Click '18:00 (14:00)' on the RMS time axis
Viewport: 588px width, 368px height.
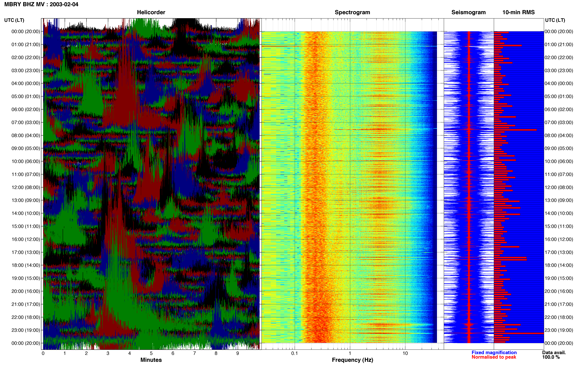click(559, 265)
